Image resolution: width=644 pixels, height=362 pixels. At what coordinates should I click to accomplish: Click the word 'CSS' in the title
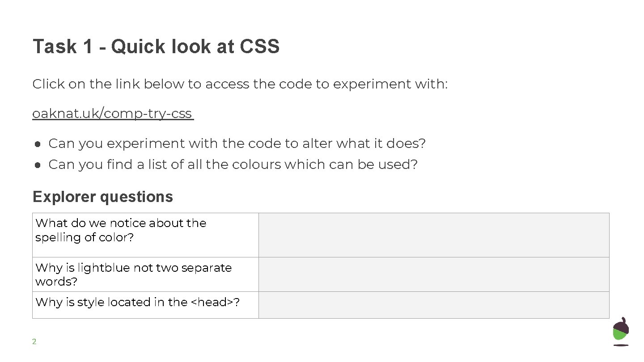(x=259, y=46)
